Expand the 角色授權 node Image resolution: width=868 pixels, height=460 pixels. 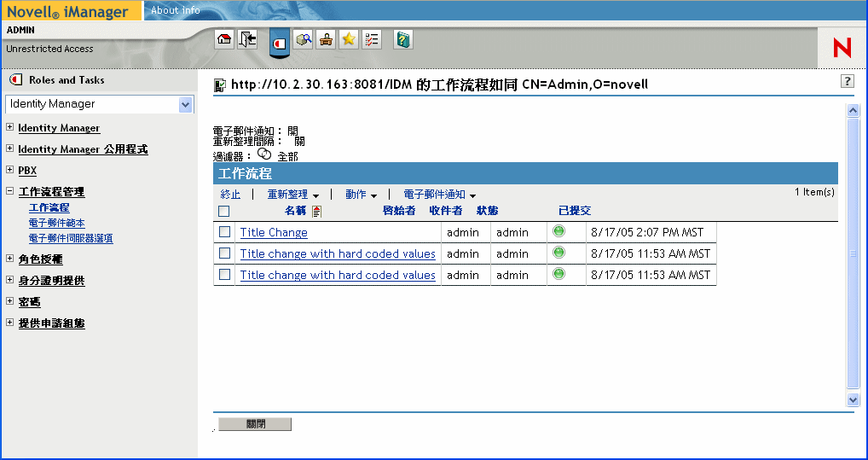pyautogui.click(x=9, y=259)
